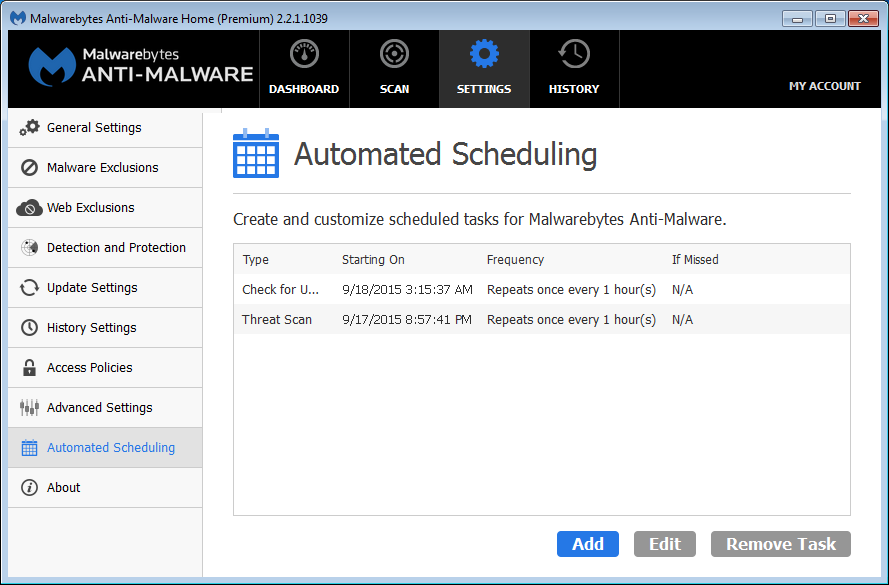Viewport: 889px width, 585px height.
Task: Select the Settings gear icon
Action: [484, 54]
